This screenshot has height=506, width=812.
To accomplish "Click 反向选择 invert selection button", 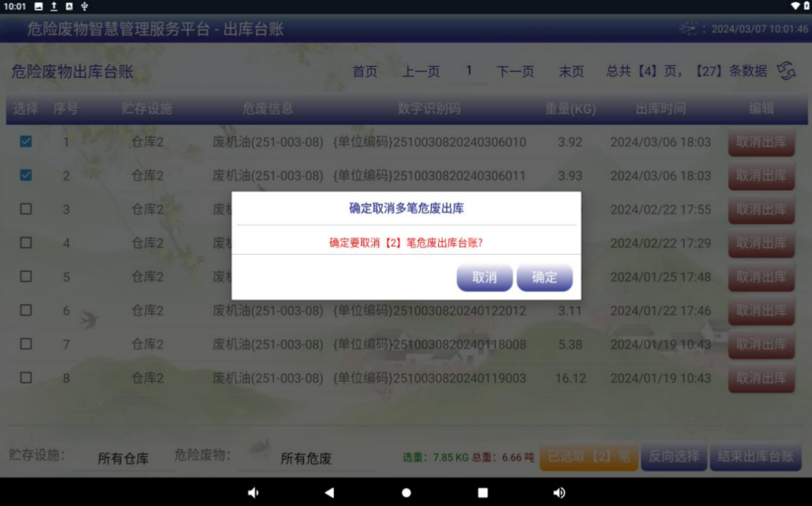I will pyautogui.click(x=673, y=456).
